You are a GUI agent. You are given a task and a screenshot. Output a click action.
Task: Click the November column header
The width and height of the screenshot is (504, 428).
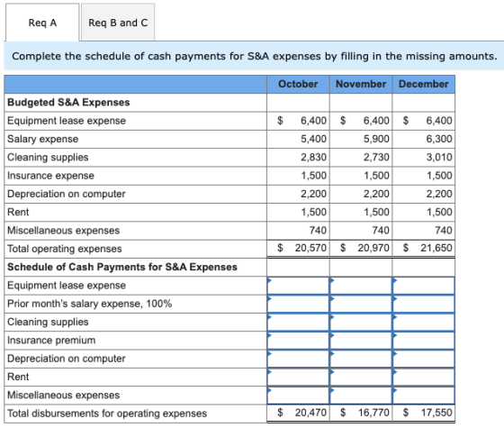coord(361,85)
